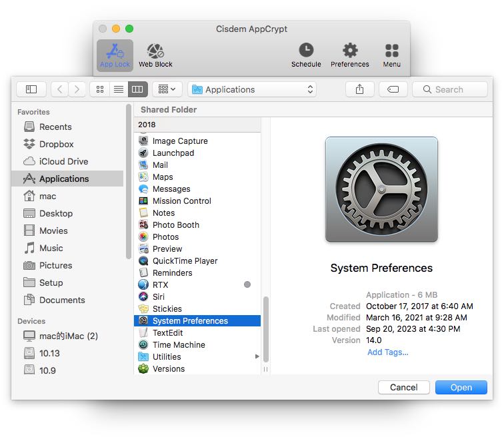The image size is (504, 441).
Task: Go forward with the right chevron button
Action: tap(77, 89)
